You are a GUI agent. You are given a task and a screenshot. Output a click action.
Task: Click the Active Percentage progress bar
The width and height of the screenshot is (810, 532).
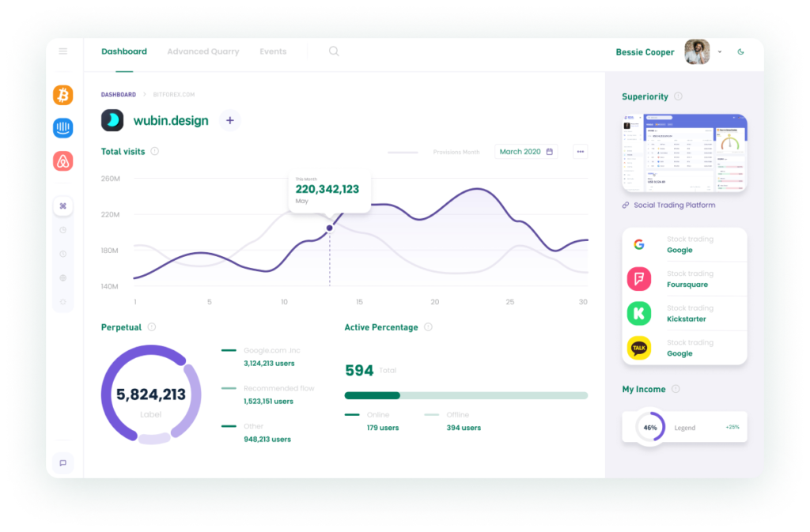[466, 395]
